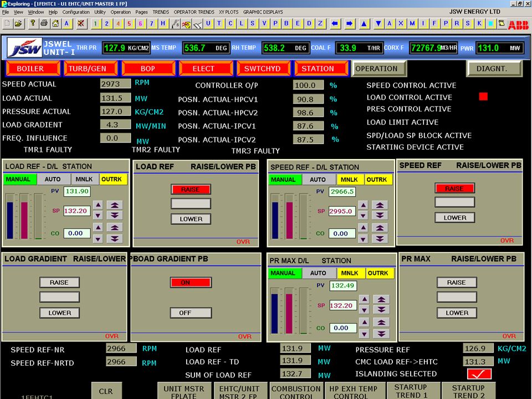The height and width of the screenshot is (399, 532).
Task: Open the OPERATOR TRENDS menu
Action: 194,12
